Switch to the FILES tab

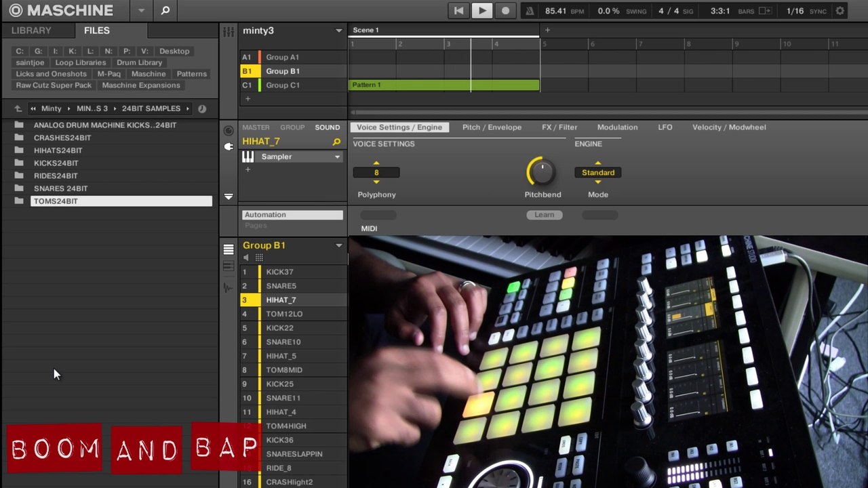point(97,30)
